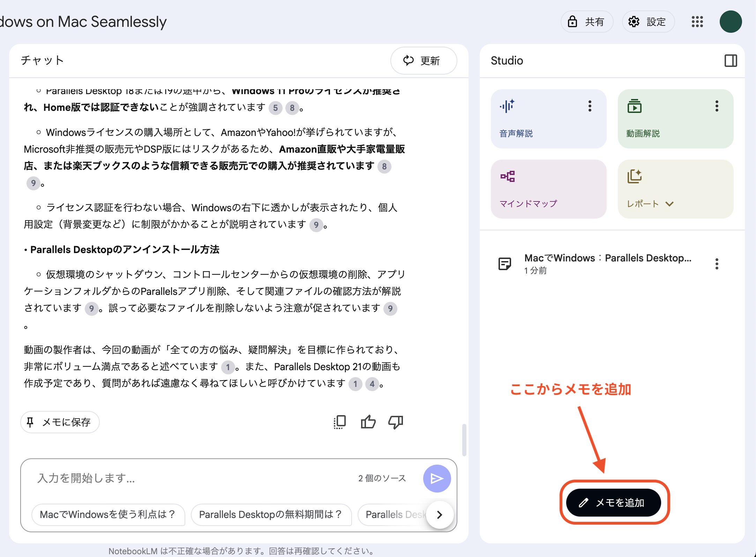
Task: Click the 更新 refresh chat button
Action: 423,61
